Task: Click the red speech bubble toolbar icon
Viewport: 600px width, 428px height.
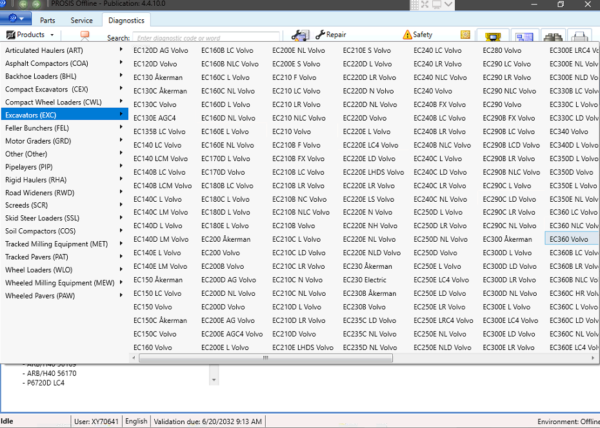Action: click(x=85, y=36)
